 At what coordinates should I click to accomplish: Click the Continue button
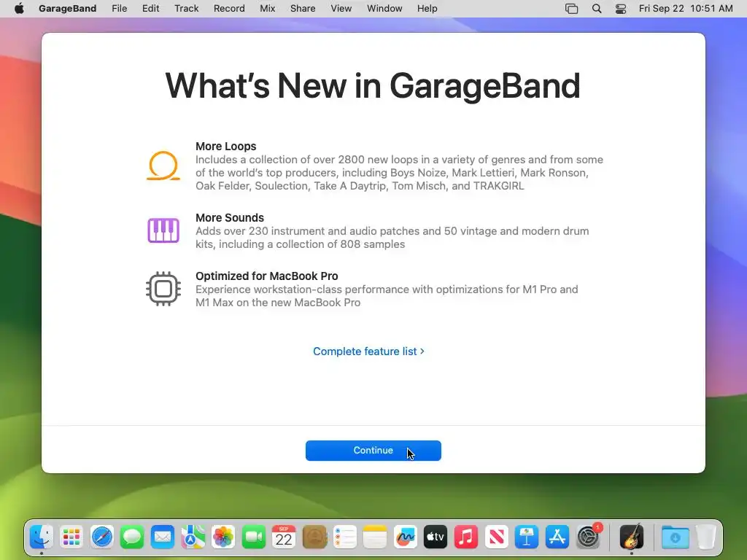click(373, 451)
